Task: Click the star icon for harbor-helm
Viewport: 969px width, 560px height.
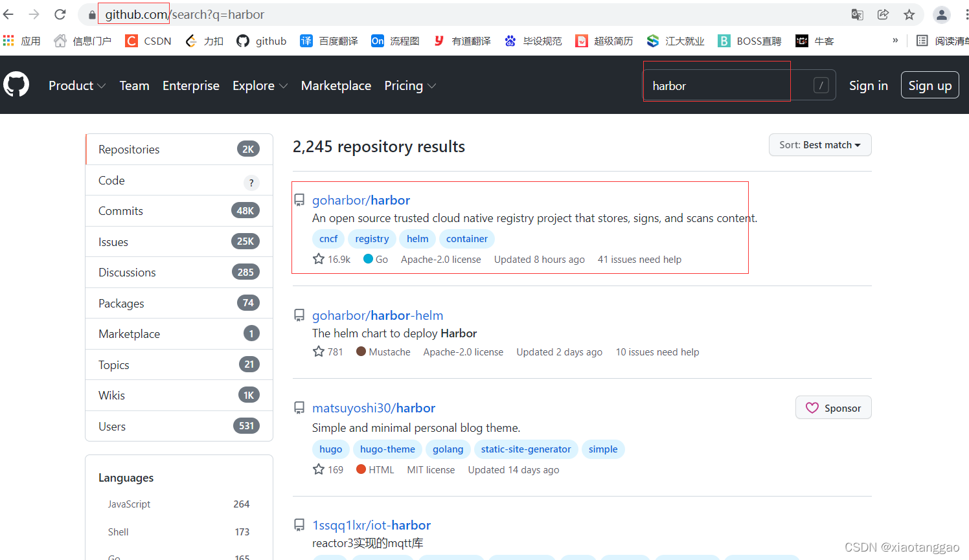Action: point(319,352)
